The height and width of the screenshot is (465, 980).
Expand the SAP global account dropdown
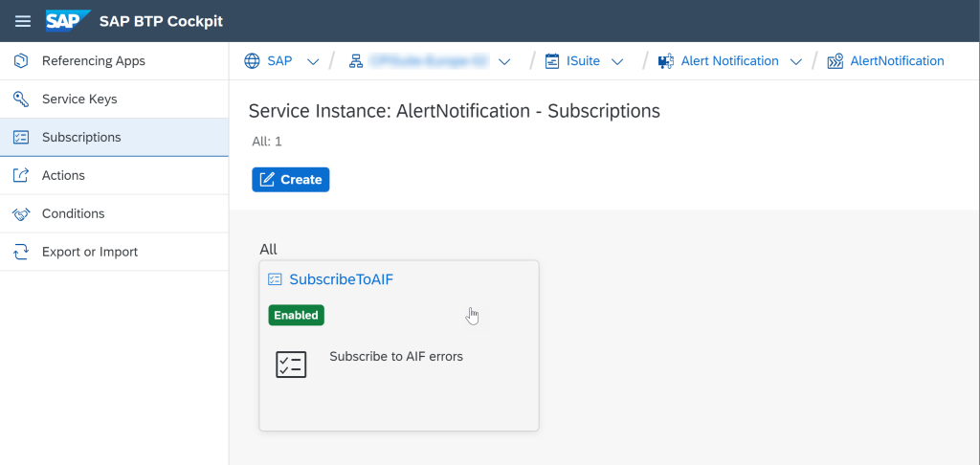(x=314, y=61)
